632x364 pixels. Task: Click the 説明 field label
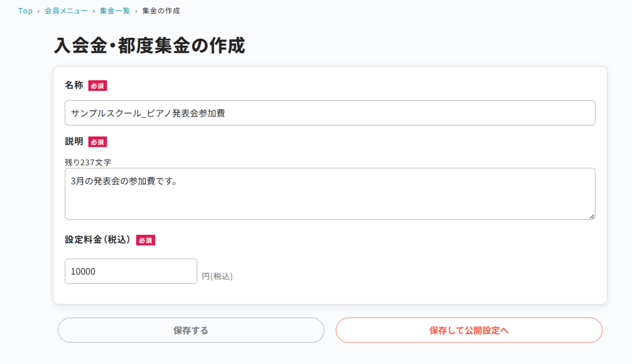click(x=74, y=142)
